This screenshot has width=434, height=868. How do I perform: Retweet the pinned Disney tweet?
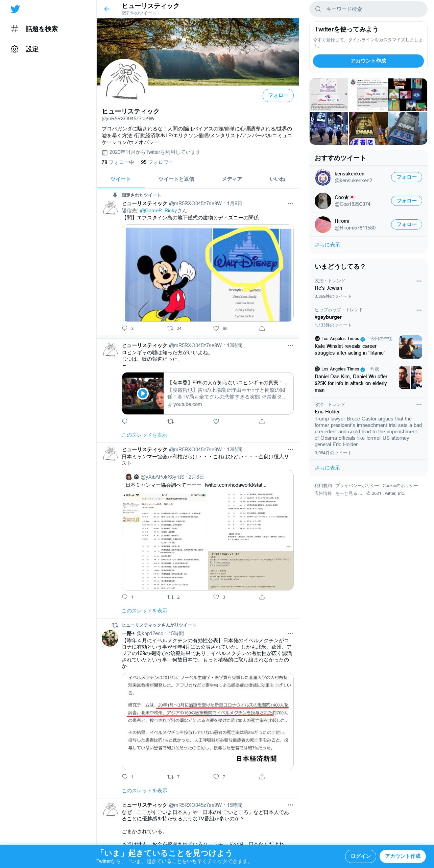click(170, 328)
